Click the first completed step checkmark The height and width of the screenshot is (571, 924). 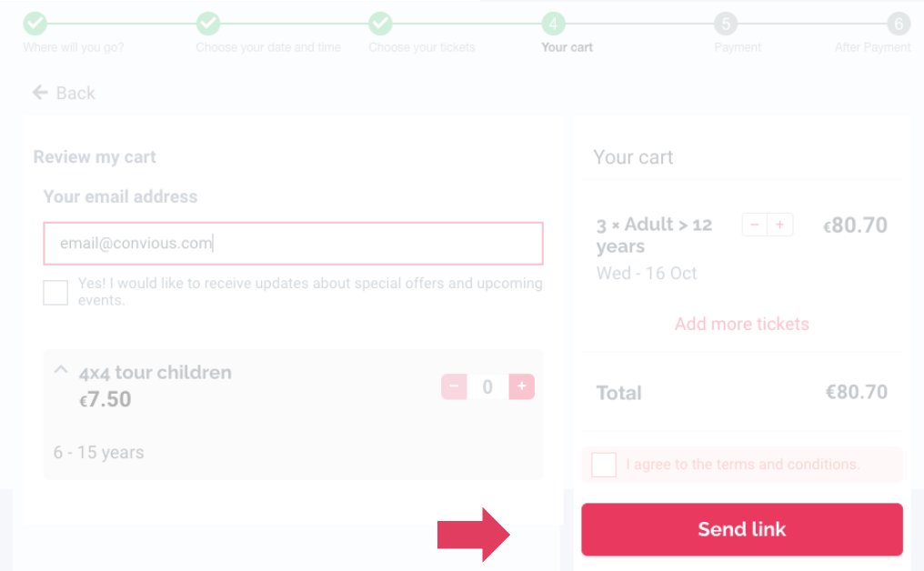(35, 23)
